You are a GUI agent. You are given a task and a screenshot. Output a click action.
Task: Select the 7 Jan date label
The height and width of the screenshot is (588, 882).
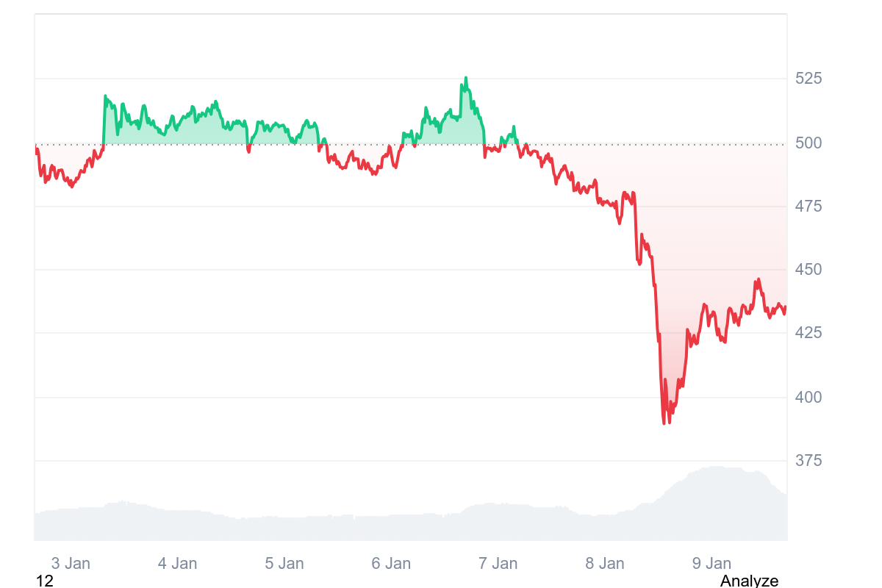coord(498,564)
